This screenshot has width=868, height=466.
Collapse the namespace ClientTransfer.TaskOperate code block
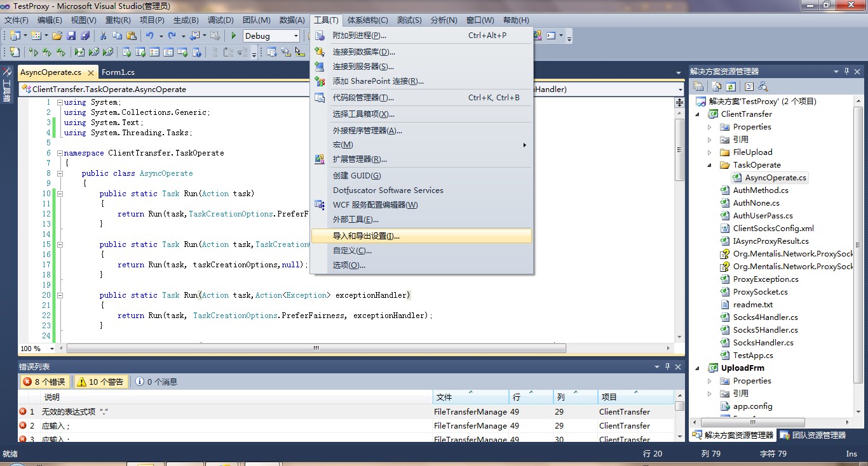pyautogui.click(x=60, y=153)
